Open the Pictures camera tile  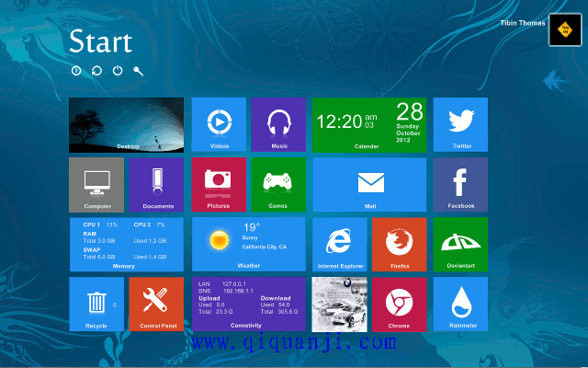[219, 184]
